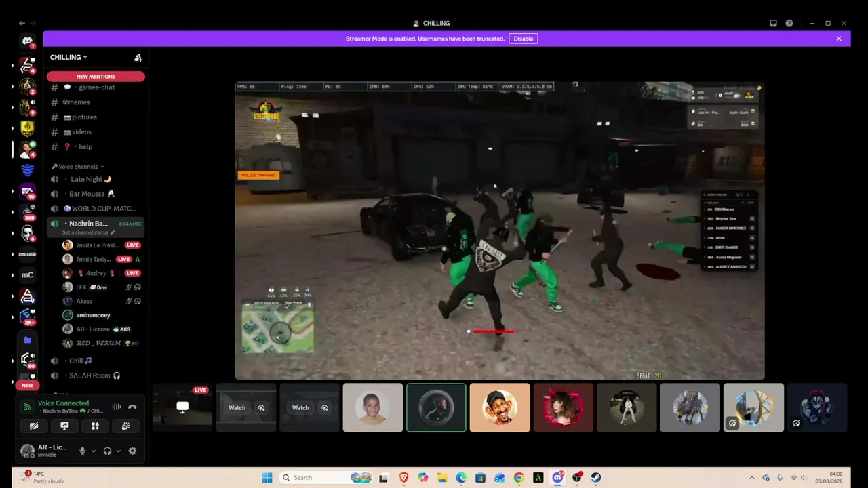Open Google Chrome from the taskbar

519,478
